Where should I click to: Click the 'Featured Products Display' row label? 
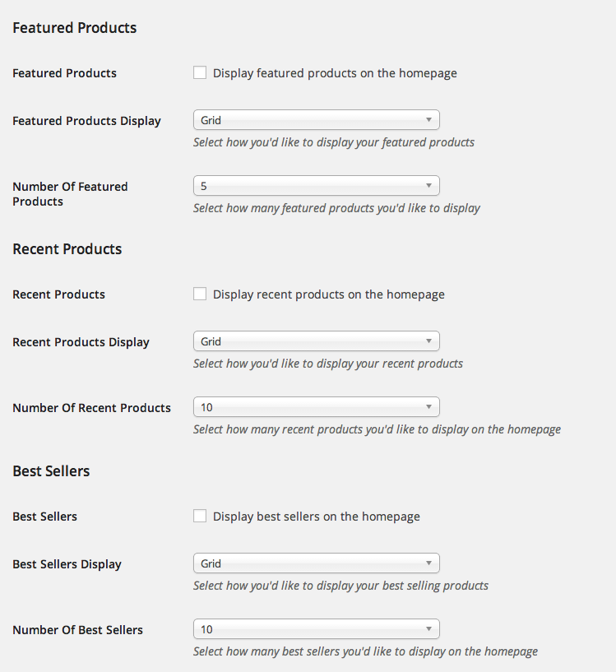pyautogui.click(x=86, y=121)
